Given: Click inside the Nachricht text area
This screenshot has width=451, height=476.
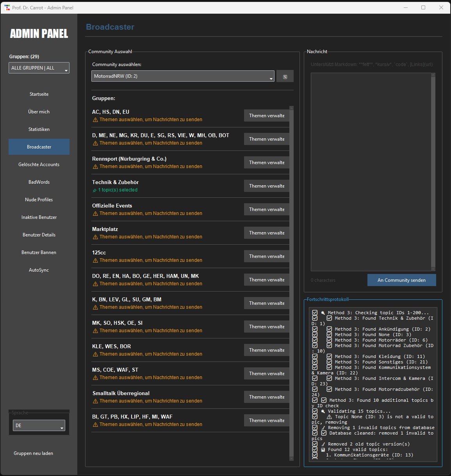Looking at the screenshot, I should (x=371, y=172).
